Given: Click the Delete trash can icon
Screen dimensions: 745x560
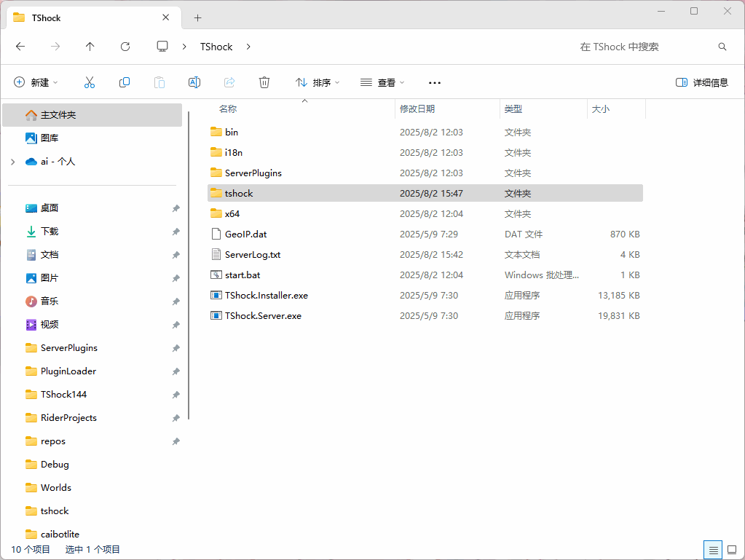Looking at the screenshot, I should pos(264,82).
